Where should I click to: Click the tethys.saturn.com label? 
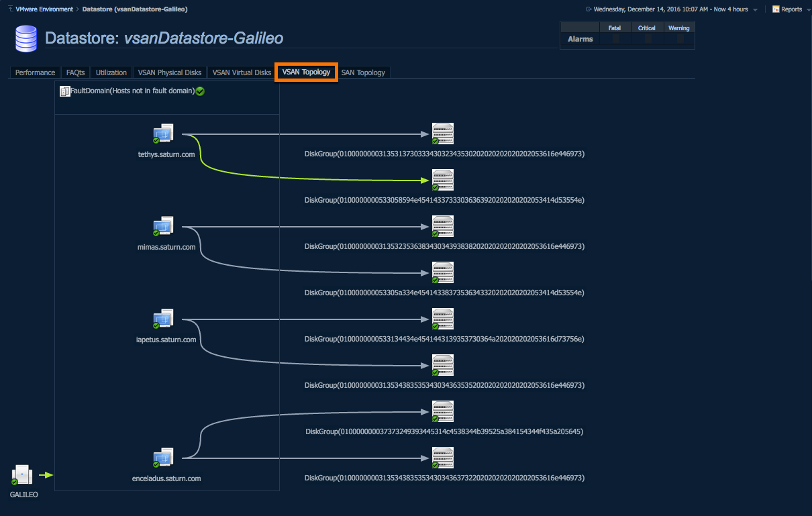click(x=166, y=154)
